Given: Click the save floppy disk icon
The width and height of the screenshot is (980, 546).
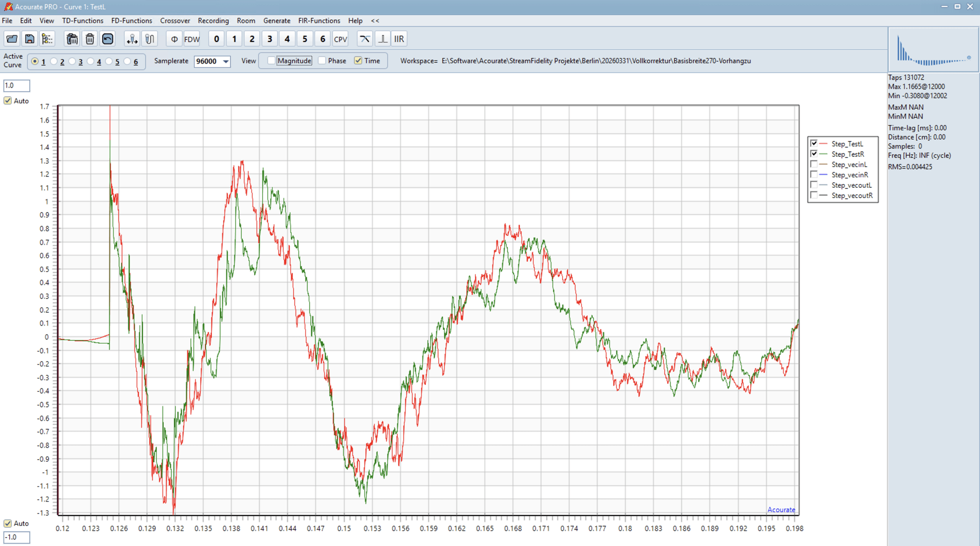Looking at the screenshot, I should (29, 39).
